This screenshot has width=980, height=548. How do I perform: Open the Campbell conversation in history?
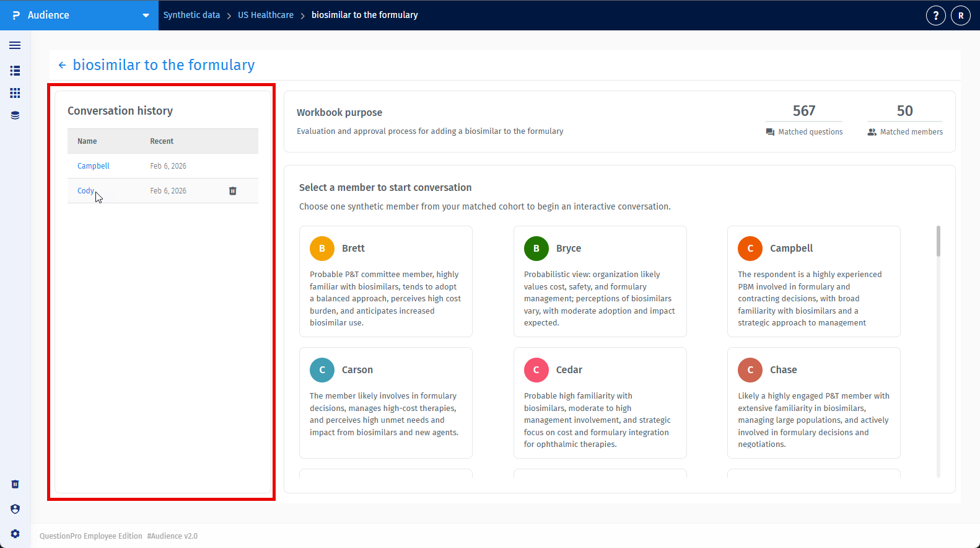click(x=94, y=166)
